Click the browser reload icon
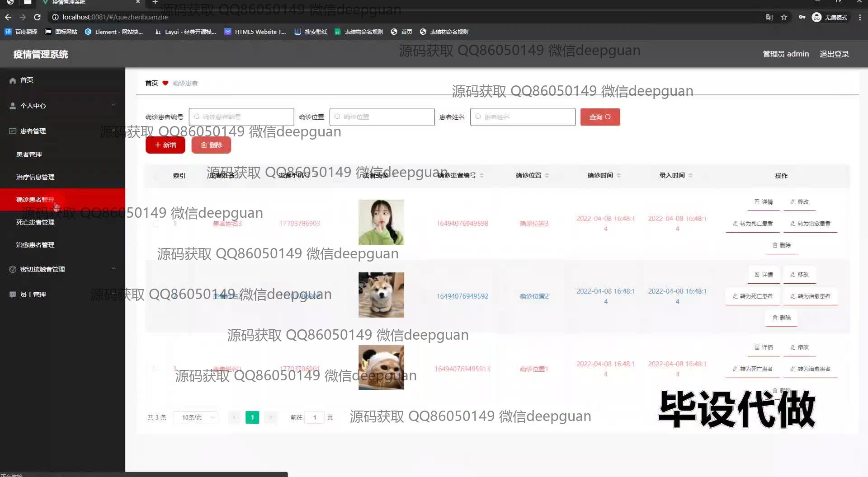 pyautogui.click(x=38, y=17)
